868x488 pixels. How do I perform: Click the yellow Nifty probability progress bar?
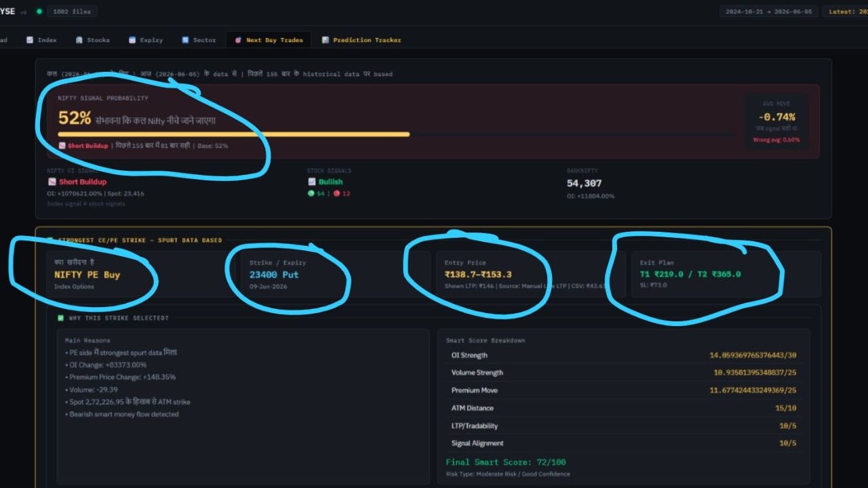234,134
